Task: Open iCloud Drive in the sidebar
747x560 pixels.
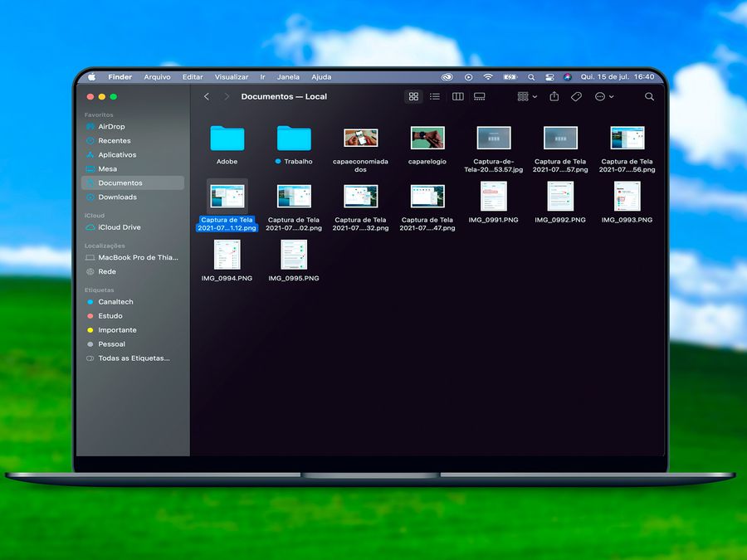Action: coord(119,227)
